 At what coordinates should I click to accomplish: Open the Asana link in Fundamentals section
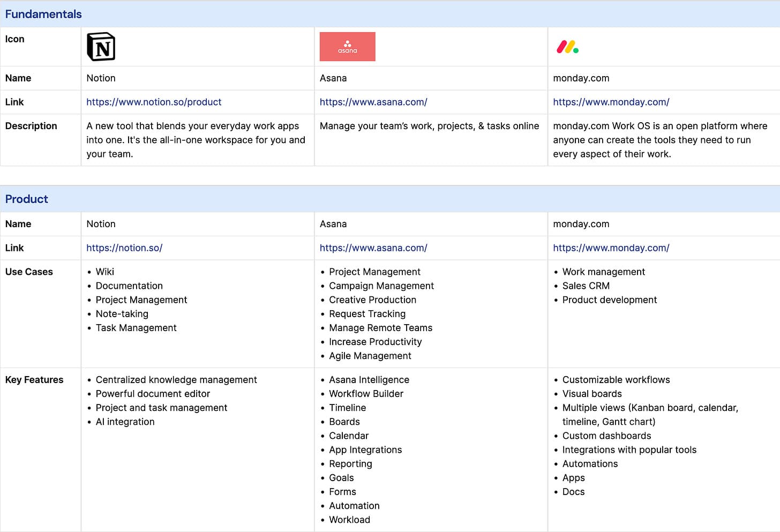pos(373,102)
